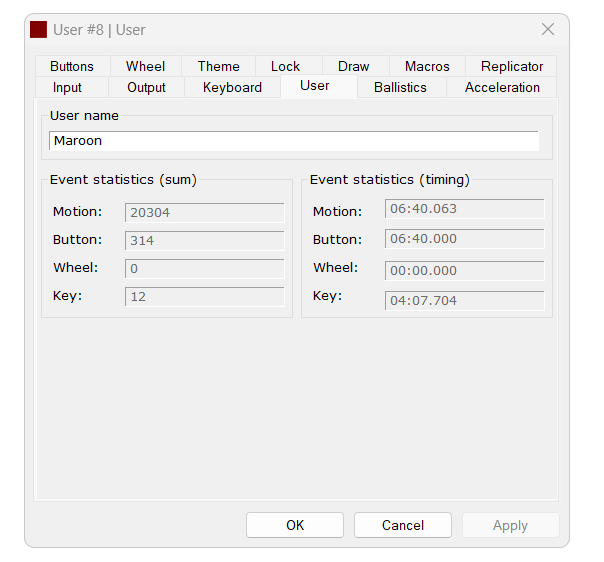The width and height of the screenshot is (604, 562).
Task: Click the maroon title bar icon
Action: pos(39,30)
